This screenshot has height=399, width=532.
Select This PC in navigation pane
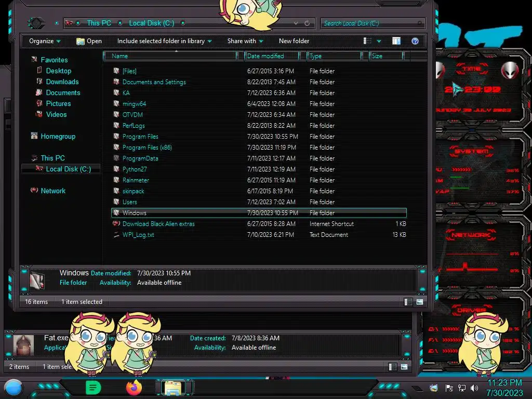pos(52,158)
